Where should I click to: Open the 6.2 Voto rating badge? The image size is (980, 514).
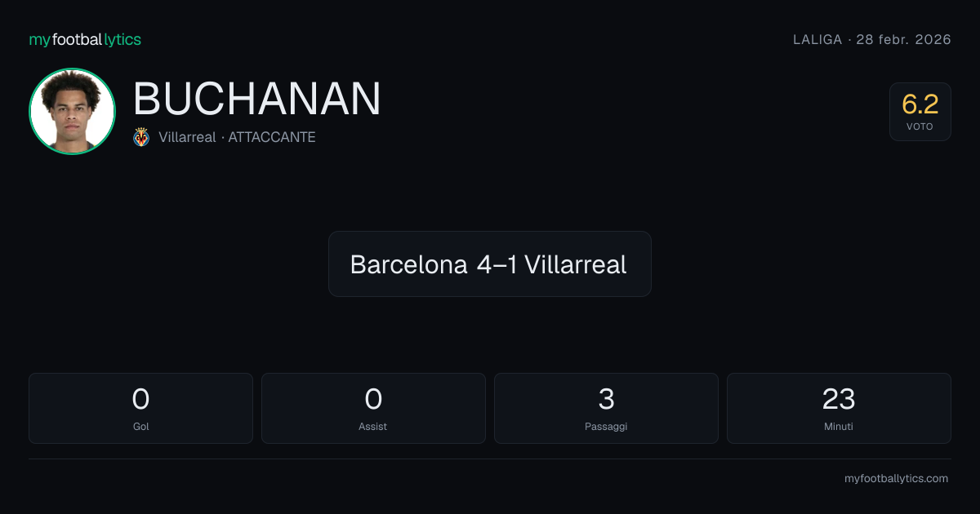tap(920, 112)
